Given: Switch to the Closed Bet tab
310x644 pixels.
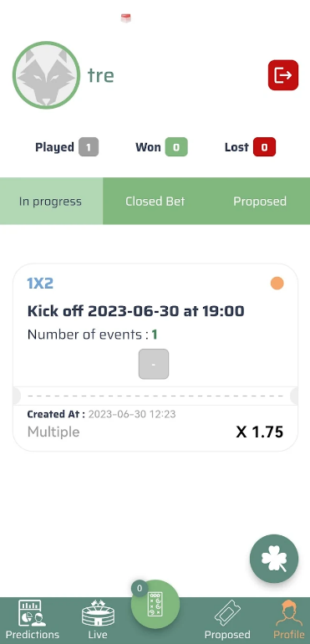Looking at the screenshot, I should 155,202.
